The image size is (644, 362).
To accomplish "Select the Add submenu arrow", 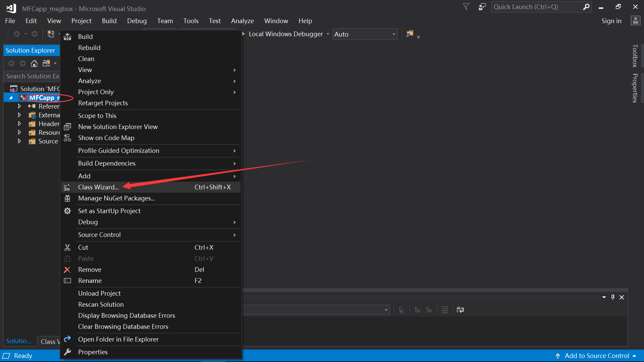I will tap(234, 176).
